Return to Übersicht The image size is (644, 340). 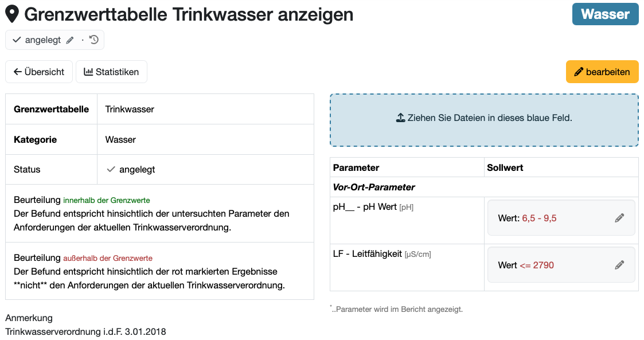click(38, 72)
